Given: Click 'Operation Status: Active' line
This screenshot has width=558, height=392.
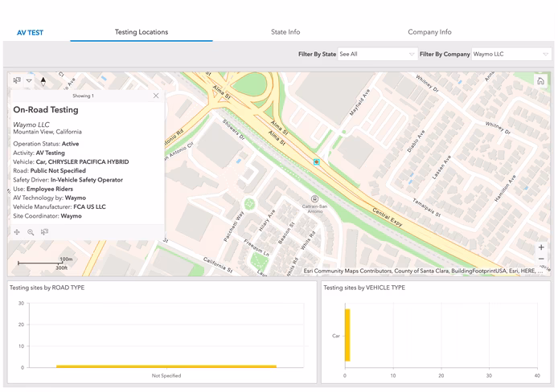Looking at the screenshot, I should point(46,144).
